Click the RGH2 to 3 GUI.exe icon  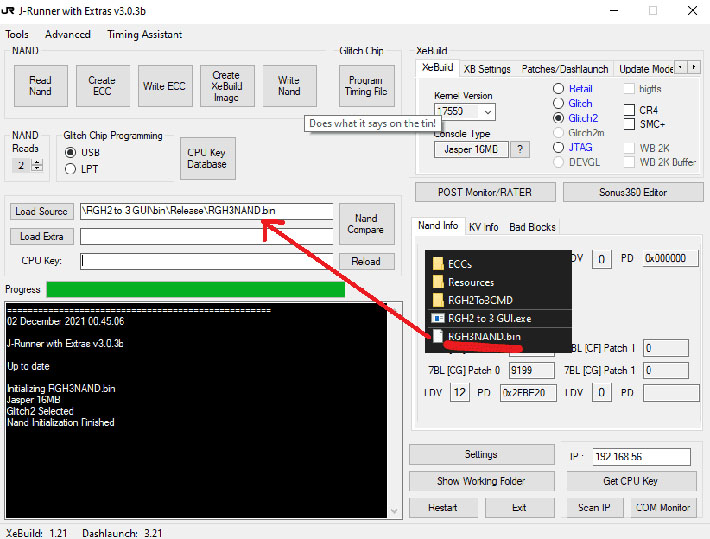438,318
